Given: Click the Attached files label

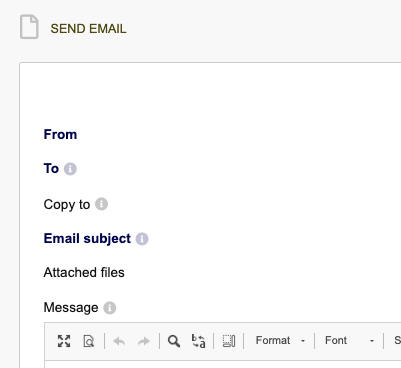Looking at the screenshot, I should 84,273.
